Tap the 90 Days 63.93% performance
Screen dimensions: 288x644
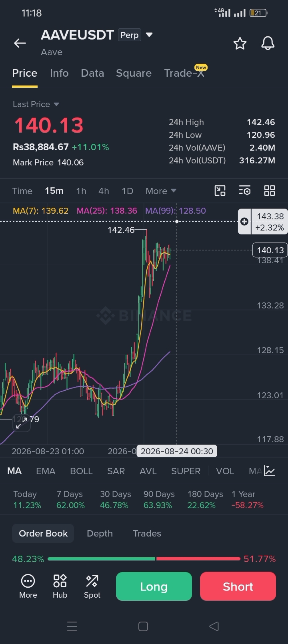[159, 500]
